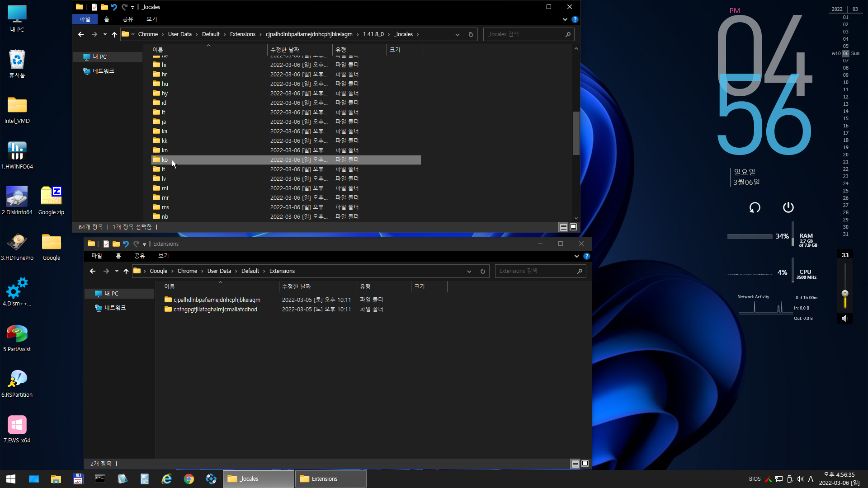The height and width of the screenshot is (488, 868).
Task: Launch 4.Dism++ desktop shortcut
Action: [17, 292]
